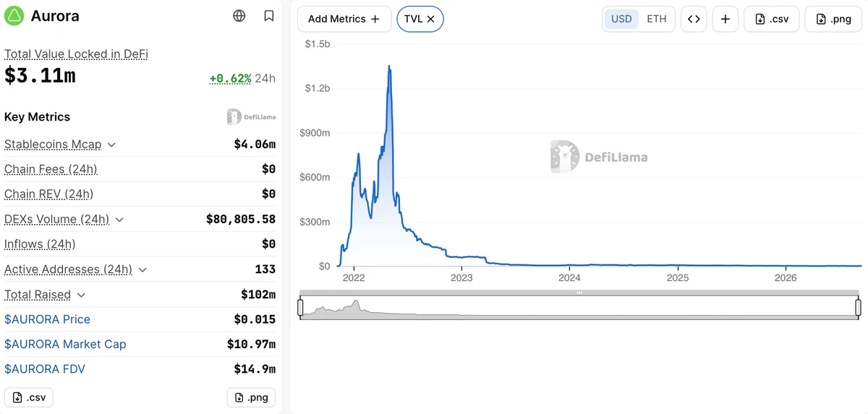This screenshot has width=868, height=414.
Task: Bookmark Aurora with the bookmark icon
Action: click(x=269, y=16)
